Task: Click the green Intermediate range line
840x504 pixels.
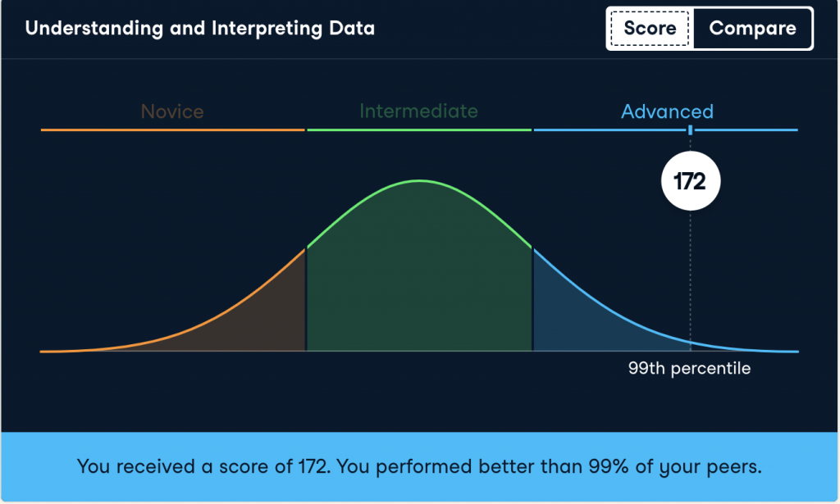Action: [419, 130]
